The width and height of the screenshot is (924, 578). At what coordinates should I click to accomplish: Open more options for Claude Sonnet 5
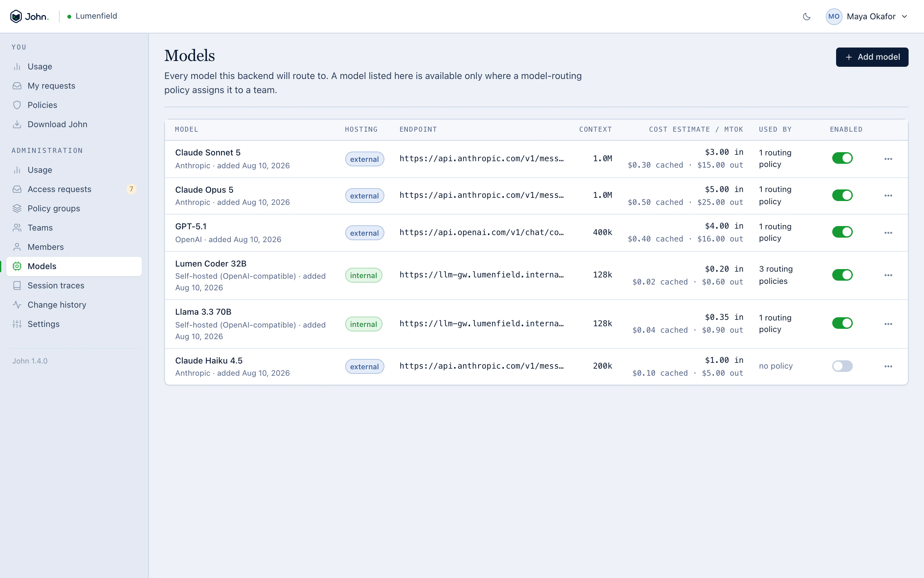click(888, 159)
